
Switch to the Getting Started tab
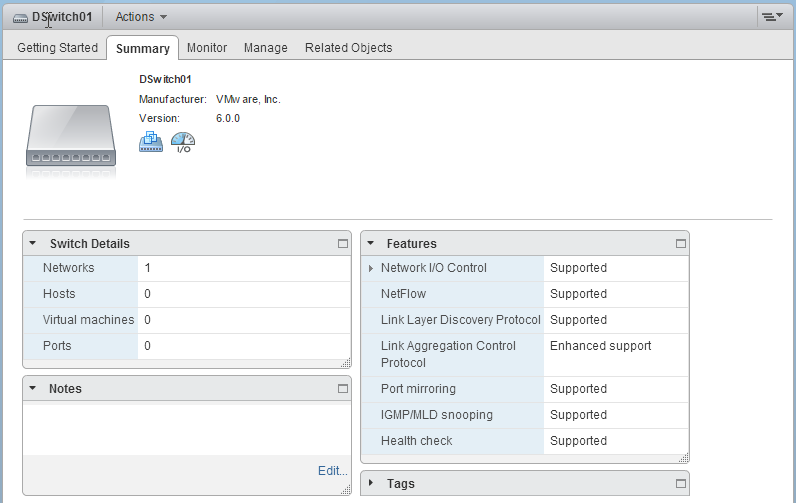tap(57, 48)
